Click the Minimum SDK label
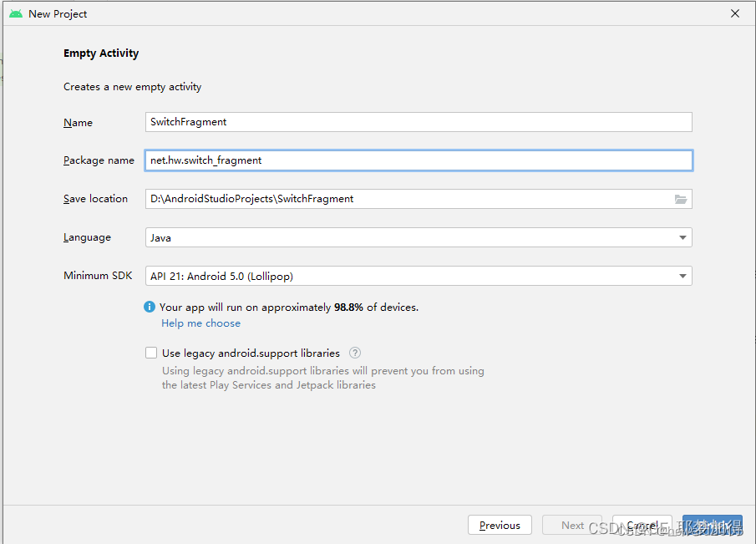756x544 pixels. coord(98,276)
